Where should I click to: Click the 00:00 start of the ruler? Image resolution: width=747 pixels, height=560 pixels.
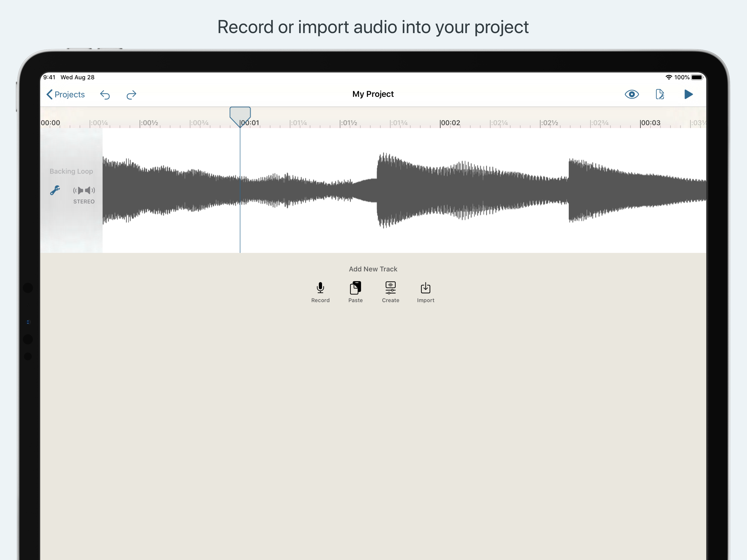[50, 123]
